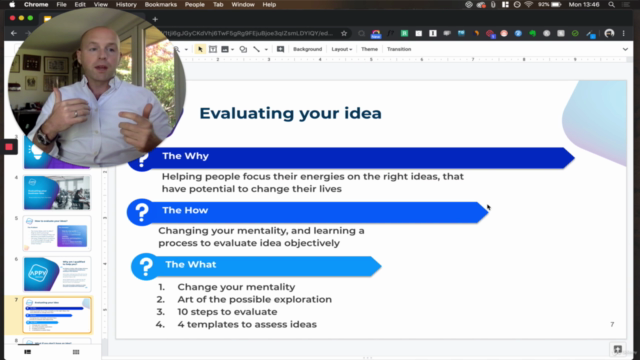
Task: Click the question mark icon beside The How
Action: [142, 212]
